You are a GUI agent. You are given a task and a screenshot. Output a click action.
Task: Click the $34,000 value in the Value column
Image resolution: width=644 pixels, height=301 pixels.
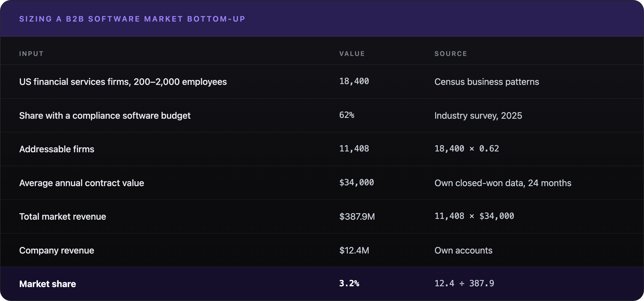pos(356,183)
